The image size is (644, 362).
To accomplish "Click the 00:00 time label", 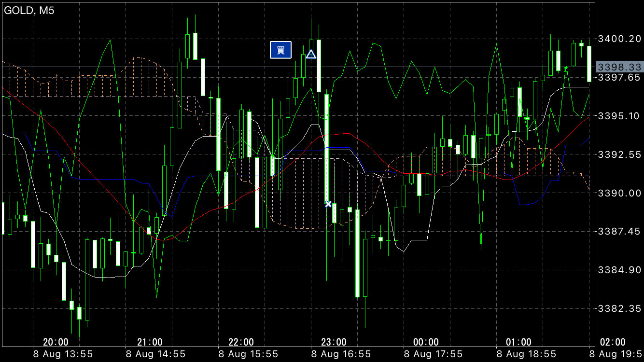I will coord(426,342).
